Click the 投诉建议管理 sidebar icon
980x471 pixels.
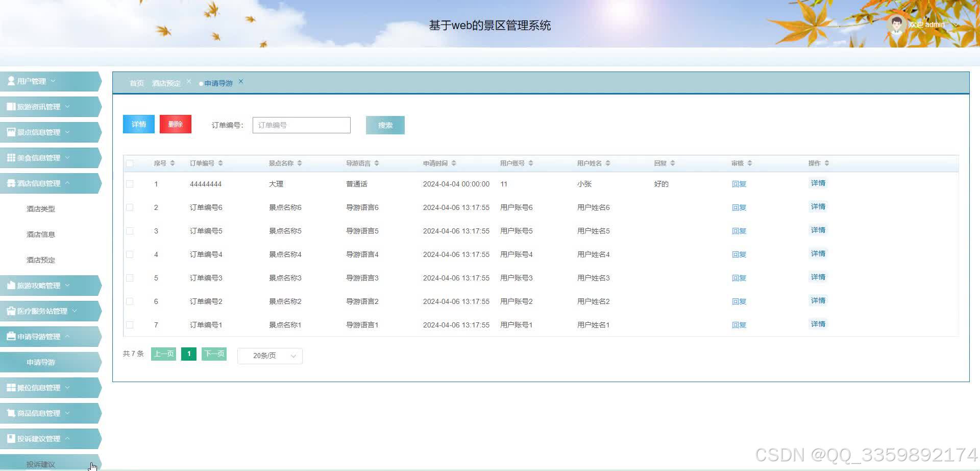[x=11, y=438]
